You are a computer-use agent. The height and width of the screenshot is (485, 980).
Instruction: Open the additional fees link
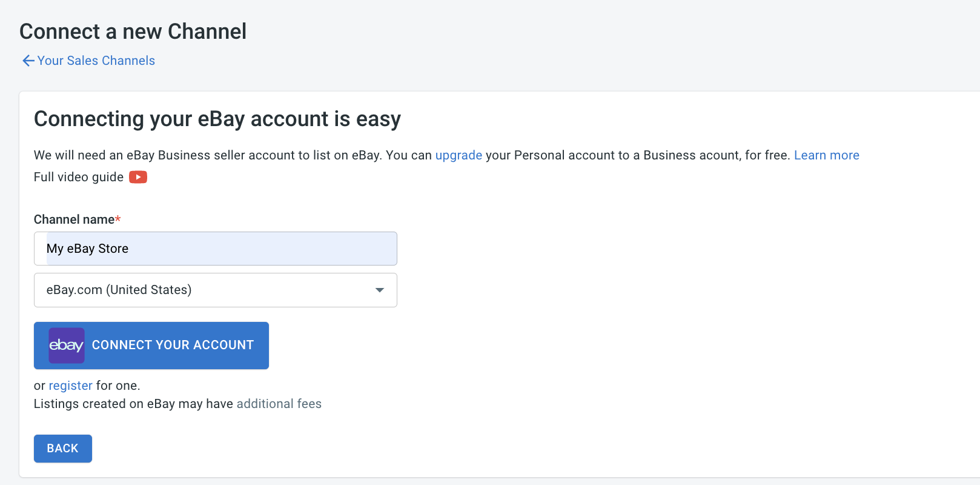tap(279, 404)
